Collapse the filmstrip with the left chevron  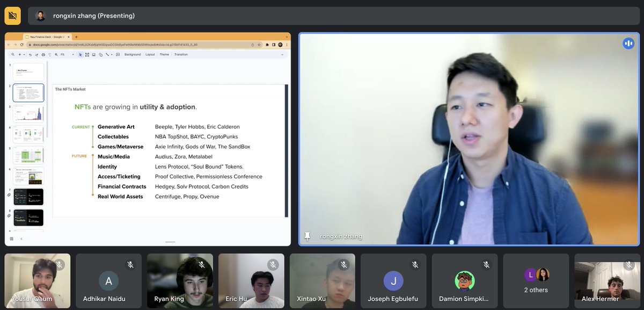click(x=21, y=239)
